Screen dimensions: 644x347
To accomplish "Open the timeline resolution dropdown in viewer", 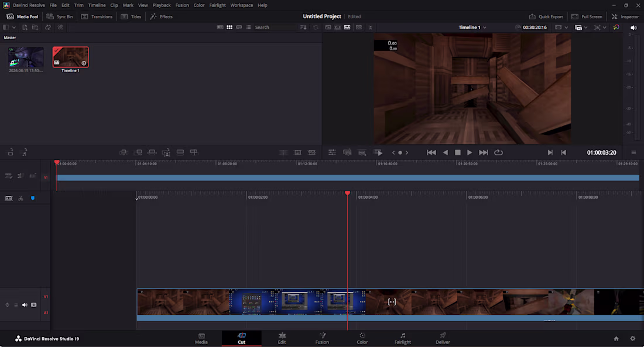I will pos(566,28).
